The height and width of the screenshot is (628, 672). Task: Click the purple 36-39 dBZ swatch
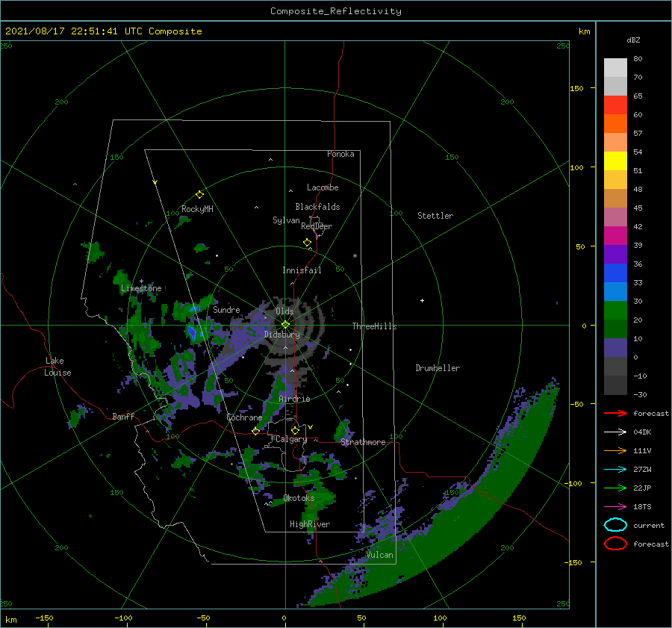tap(615, 255)
